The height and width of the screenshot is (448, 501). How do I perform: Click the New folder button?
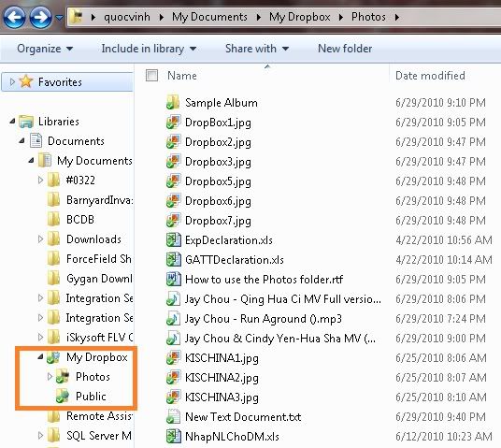click(x=345, y=49)
